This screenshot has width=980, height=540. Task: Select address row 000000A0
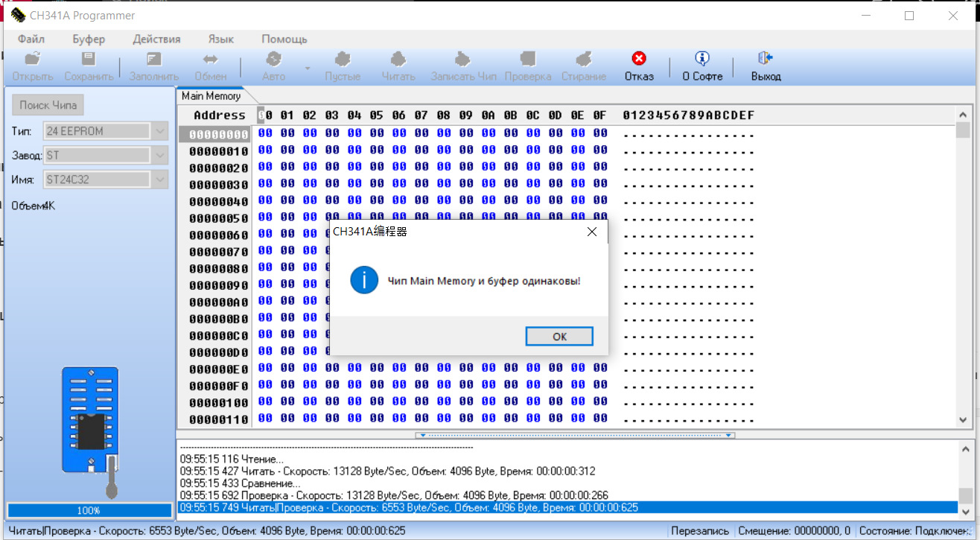pos(219,302)
